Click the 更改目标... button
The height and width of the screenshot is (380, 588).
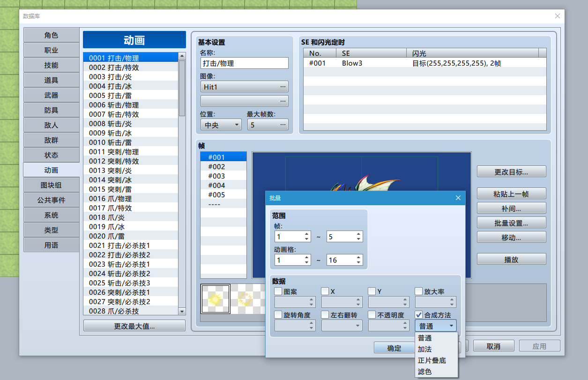(x=512, y=171)
